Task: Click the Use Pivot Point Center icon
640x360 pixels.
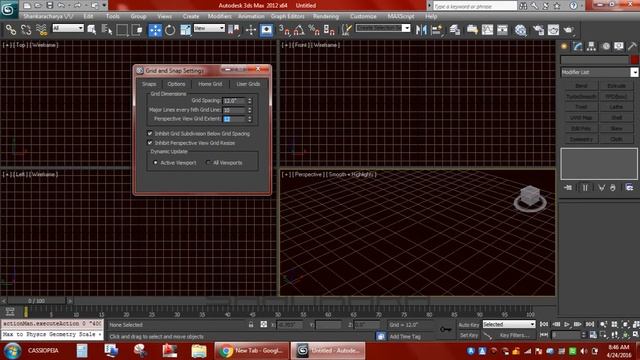Action: point(234,30)
